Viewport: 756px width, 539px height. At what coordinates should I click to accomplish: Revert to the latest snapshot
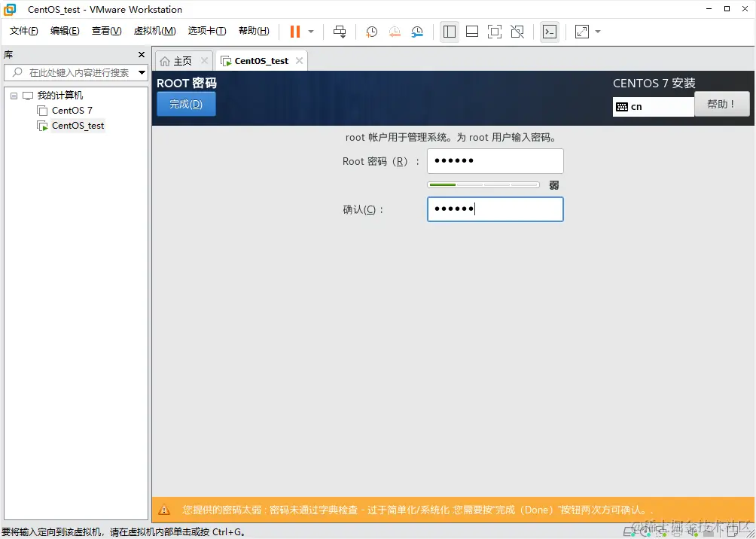394,31
